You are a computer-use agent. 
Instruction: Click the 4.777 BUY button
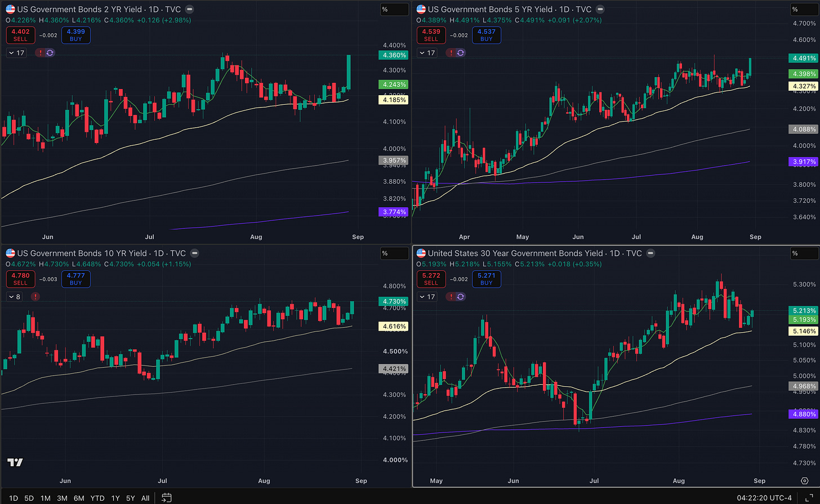pyautogui.click(x=76, y=279)
